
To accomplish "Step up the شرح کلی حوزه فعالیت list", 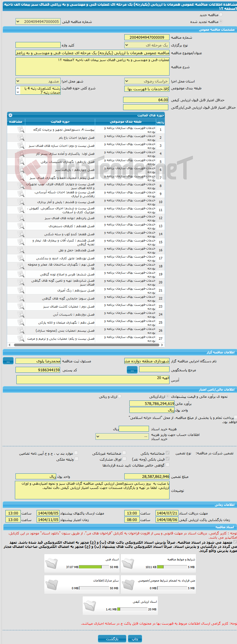I will (x=18, y=88).
